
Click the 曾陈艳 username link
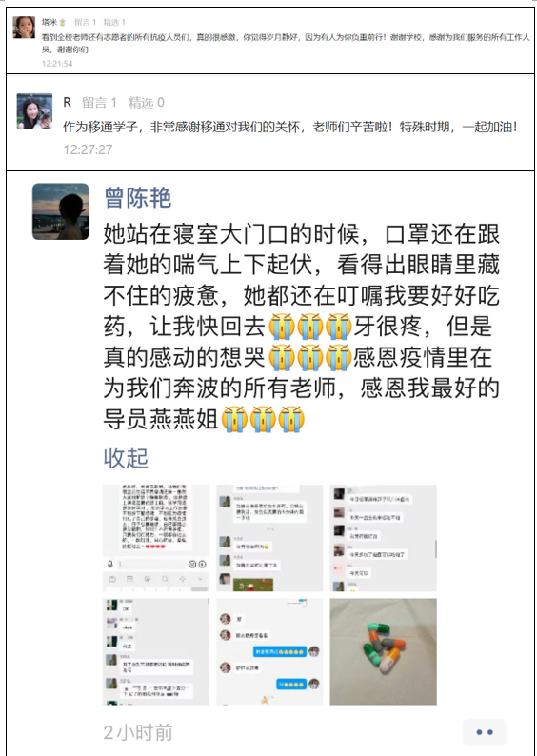138,198
